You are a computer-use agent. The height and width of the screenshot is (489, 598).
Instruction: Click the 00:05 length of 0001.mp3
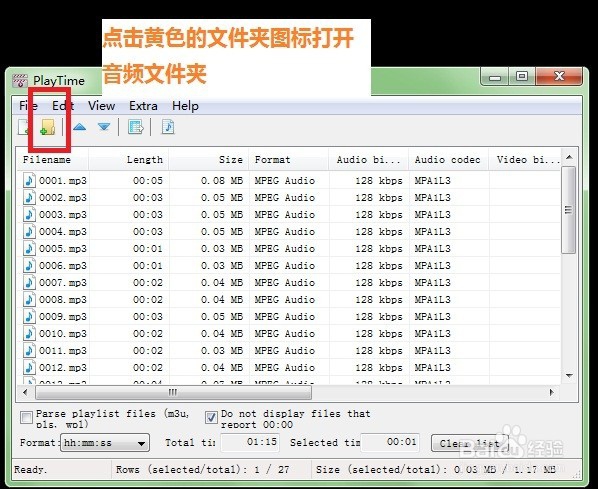(x=148, y=180)
